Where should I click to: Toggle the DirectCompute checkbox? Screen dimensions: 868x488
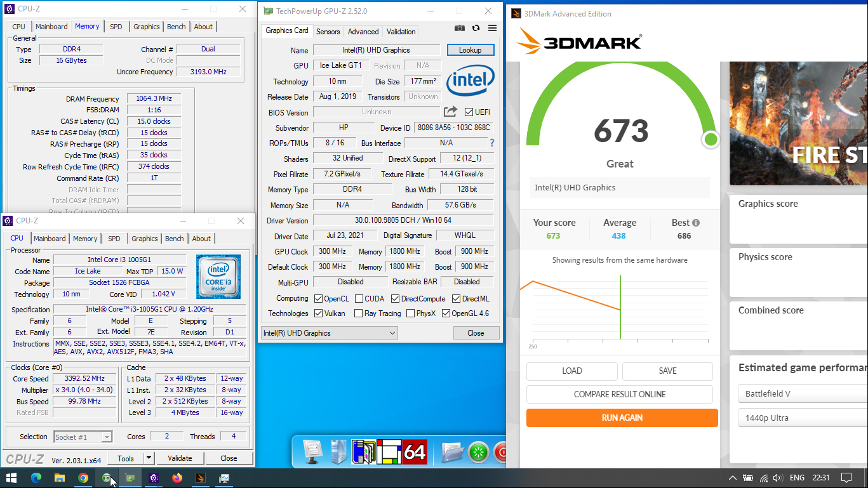coord(395,299)
